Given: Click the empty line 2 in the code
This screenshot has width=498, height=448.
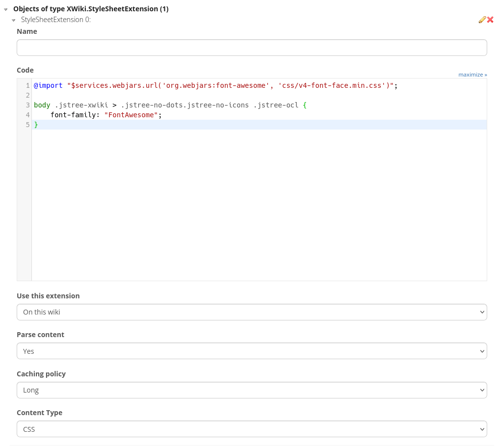Looking at the screenshot, I should pos(147,95).
